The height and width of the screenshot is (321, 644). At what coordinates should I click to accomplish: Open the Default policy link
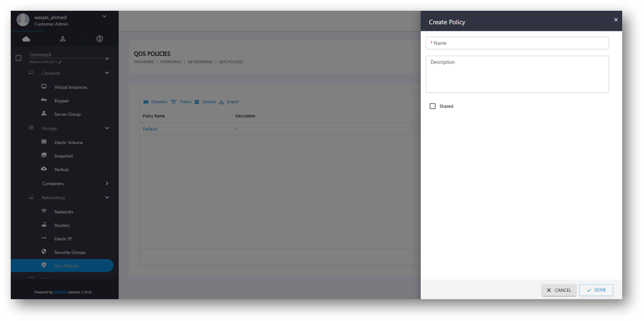(150, 129)
